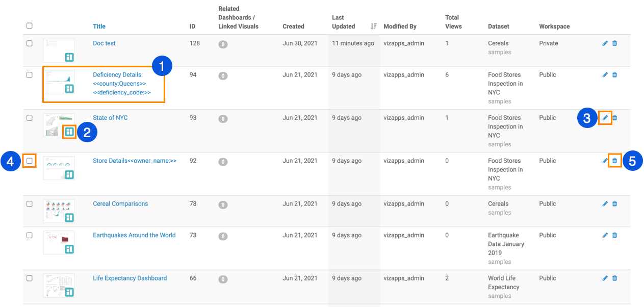Edit Earthquakes Around the World using pencil icon
The height and width of the screenshot is (307, 644).
tap(605, 235)
